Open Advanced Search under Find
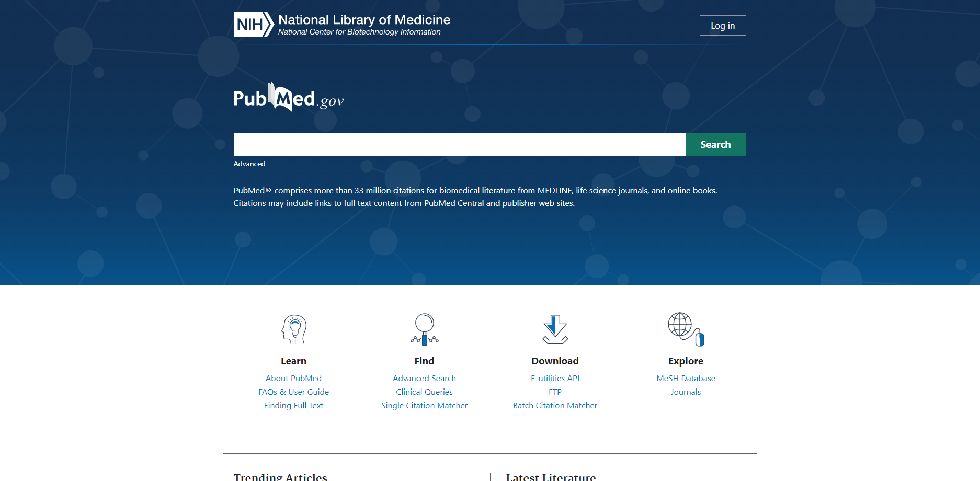 click(424, 378)
